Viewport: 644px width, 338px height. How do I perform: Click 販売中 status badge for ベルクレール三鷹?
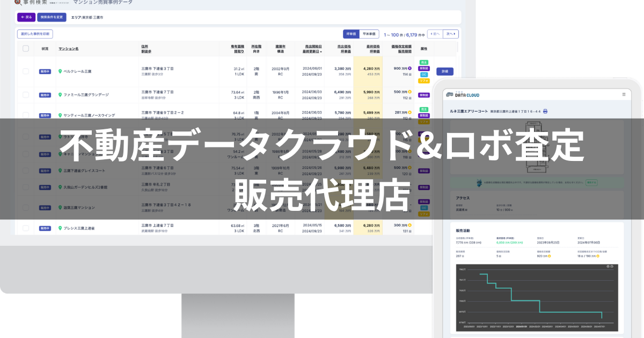point(45,71)
